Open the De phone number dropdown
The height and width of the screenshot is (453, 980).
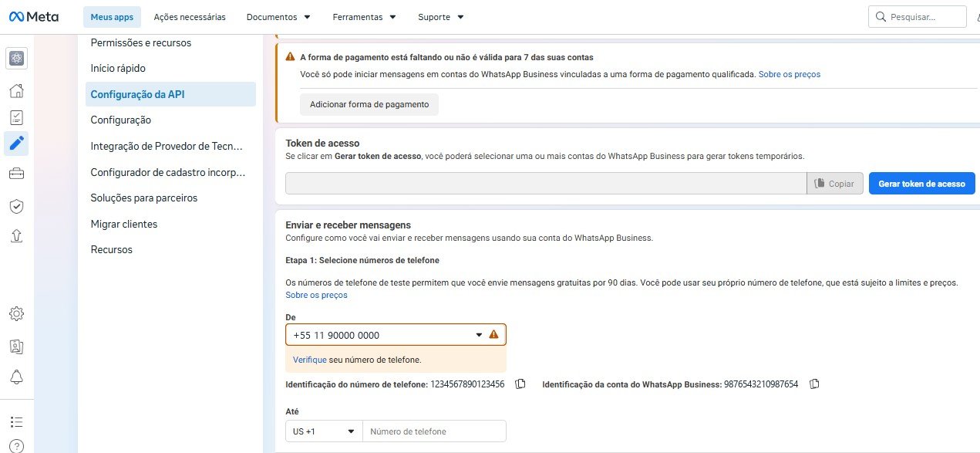[x=396, y=335]
